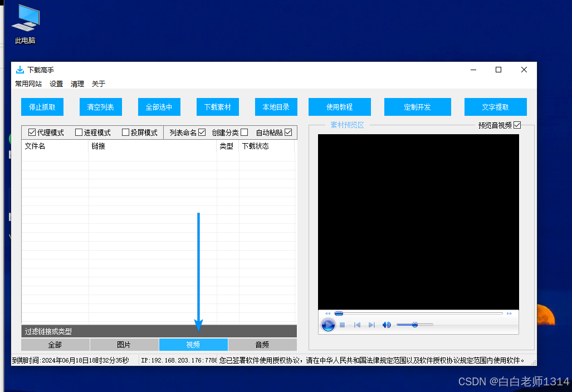Toggle the 代理模式 checkbox
The height and width of the screenshot is (392, 572).
32,133
